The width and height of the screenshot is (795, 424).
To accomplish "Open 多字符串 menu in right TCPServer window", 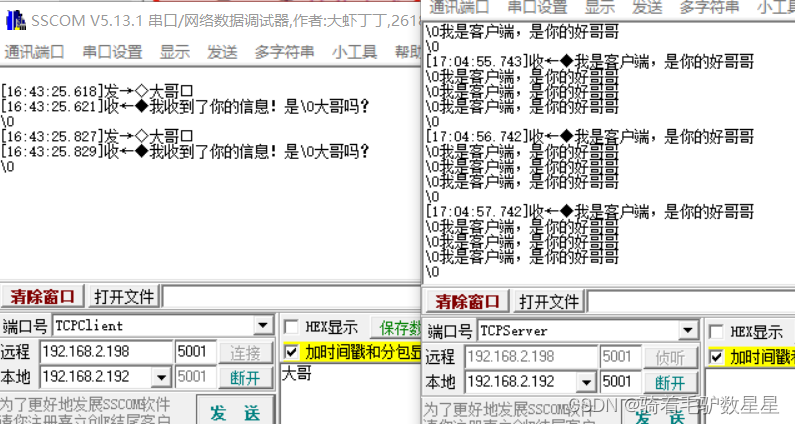I will [709, 7].
